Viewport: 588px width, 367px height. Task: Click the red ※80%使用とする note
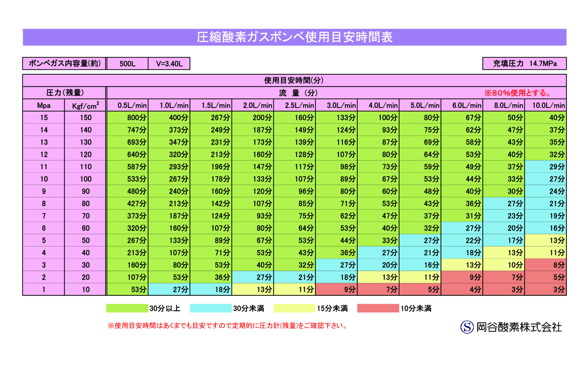(x=517, y=93)
